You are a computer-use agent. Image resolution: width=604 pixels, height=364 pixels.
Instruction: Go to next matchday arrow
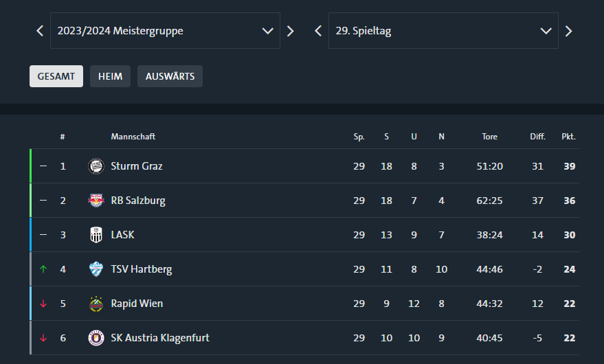pos(568,31)
